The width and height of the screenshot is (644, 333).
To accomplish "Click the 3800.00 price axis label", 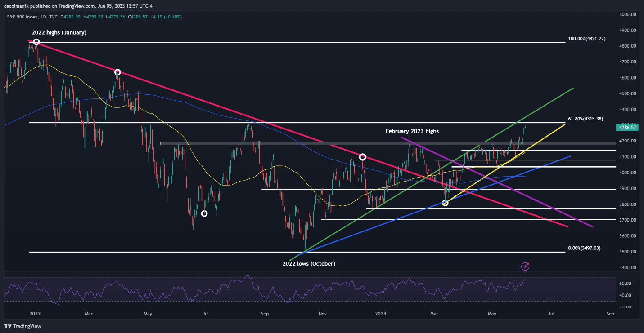I will click(627, 204).
